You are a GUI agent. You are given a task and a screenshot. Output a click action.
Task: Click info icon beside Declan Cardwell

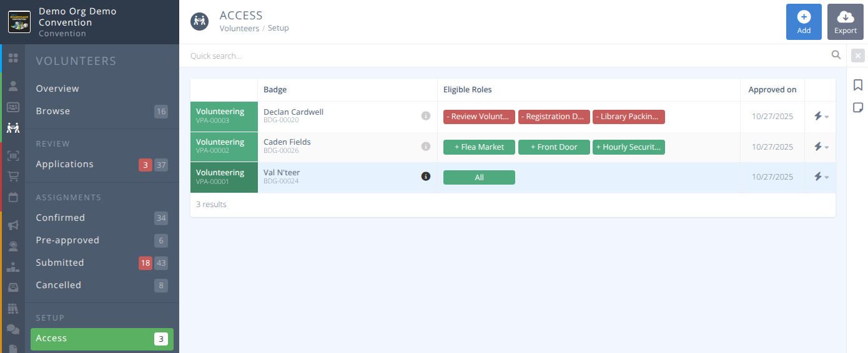[x=426, y=116]
